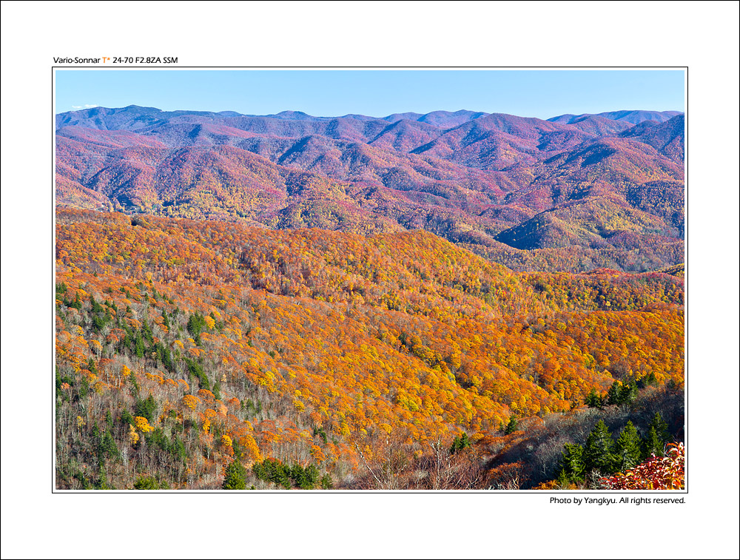Click the Photo by credit label
Image resolution: width=740 pixels, height=560 pixels.
[x=565, y=500]
